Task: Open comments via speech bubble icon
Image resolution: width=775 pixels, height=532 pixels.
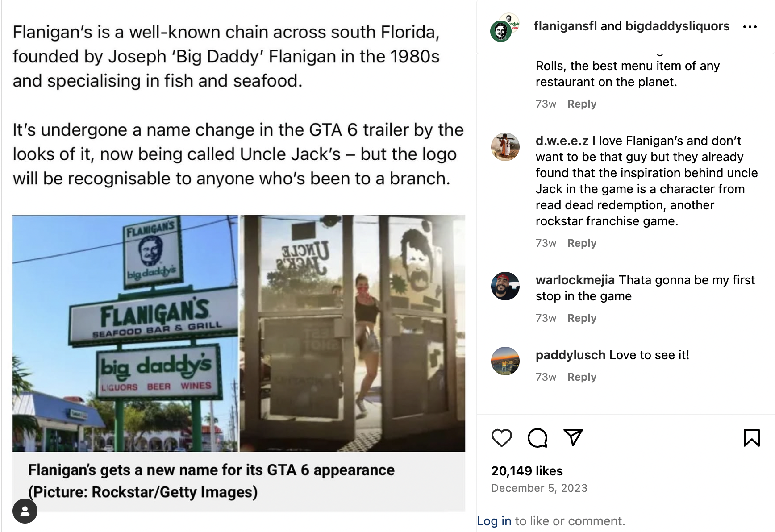Action: pyautogui.click(x=537, y=438)
